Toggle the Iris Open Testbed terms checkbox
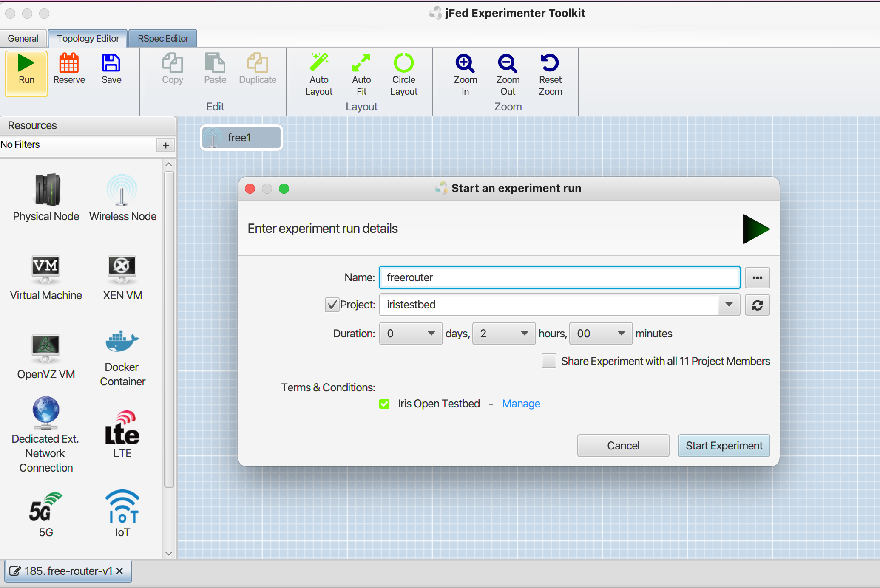This screenshot has height=588, width=880. (384, 404)
